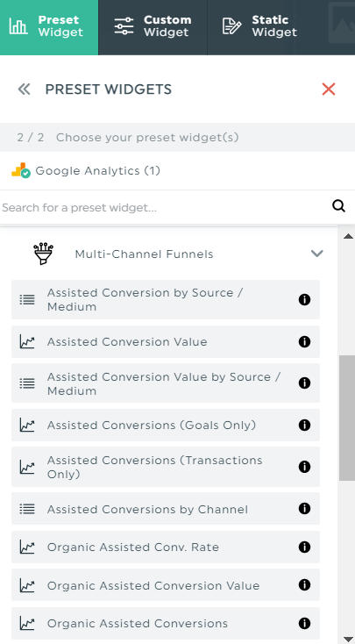Select Assisted Conversions (Transactions Only) widget
Image resolution: width=355 pixels, height=644 pixels.
pyautogui.click(x=166, y=467)
